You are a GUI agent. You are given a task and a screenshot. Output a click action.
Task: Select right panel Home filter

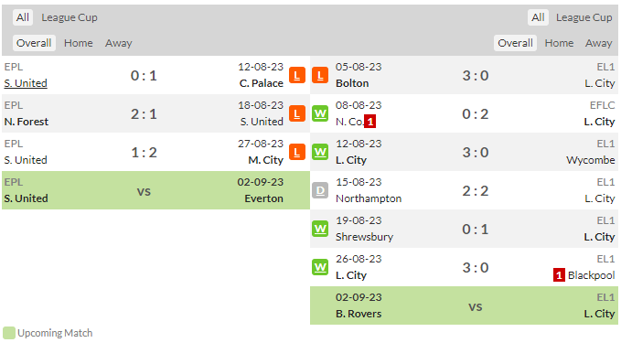(559, 43)
